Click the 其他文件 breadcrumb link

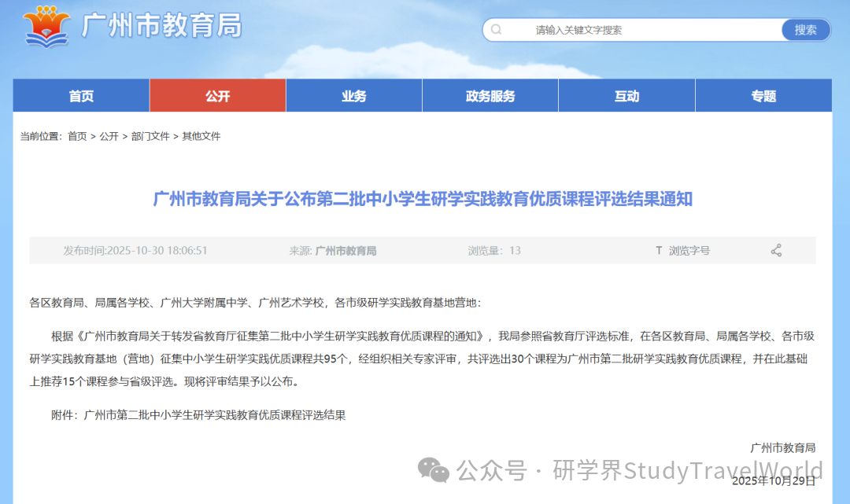[201, 136]
